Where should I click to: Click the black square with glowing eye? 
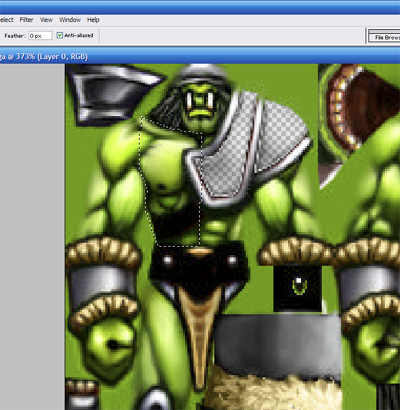tap(298, 288)
